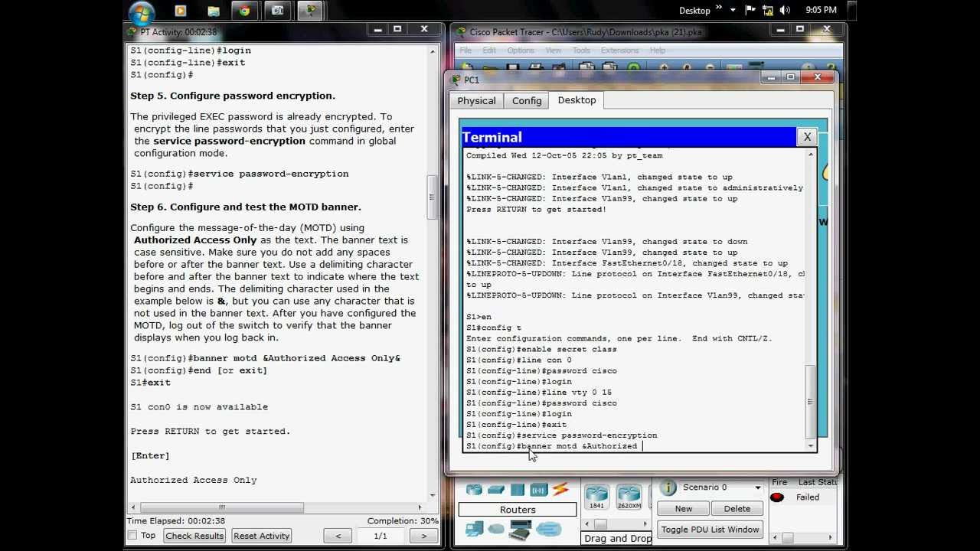Screen dimensions: 980x551
Task: Go to previous activity page
Action: [338, 536]
